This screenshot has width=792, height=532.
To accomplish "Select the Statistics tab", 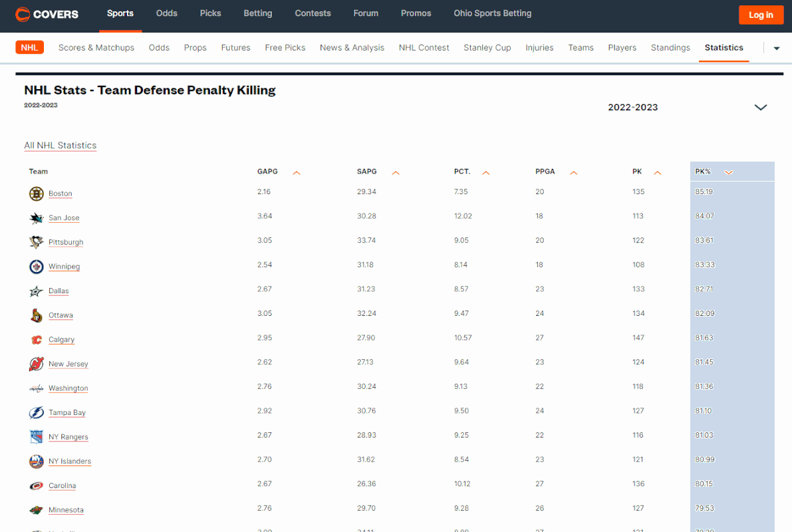I will coord(724,47).
